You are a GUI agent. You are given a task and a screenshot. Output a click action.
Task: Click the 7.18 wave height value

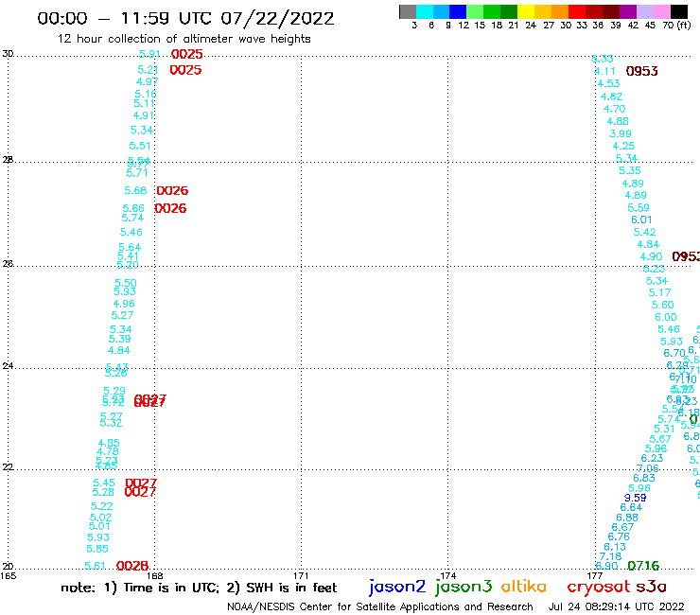(x=610, y=556)
